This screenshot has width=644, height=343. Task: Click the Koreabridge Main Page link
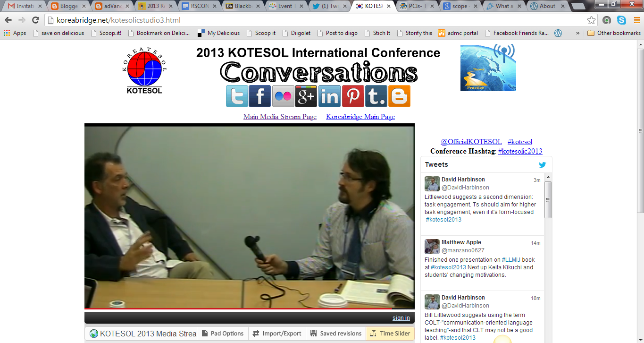click(x=360, y=117)
